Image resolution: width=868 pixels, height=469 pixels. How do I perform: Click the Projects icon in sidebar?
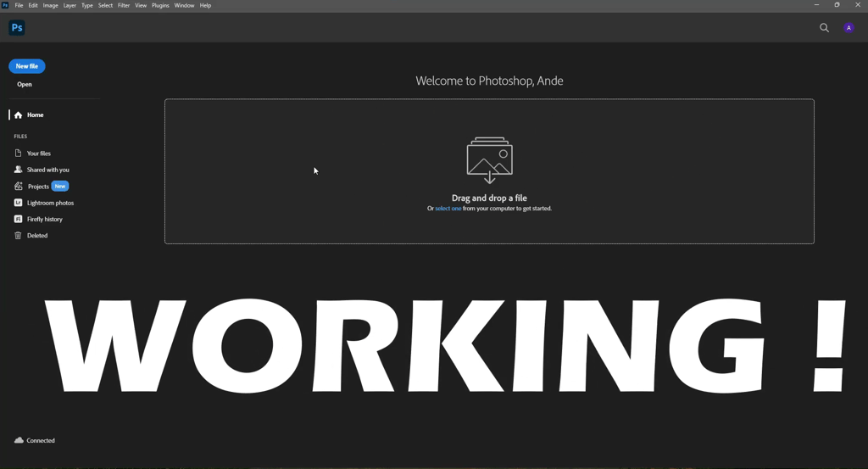[19, 186]
